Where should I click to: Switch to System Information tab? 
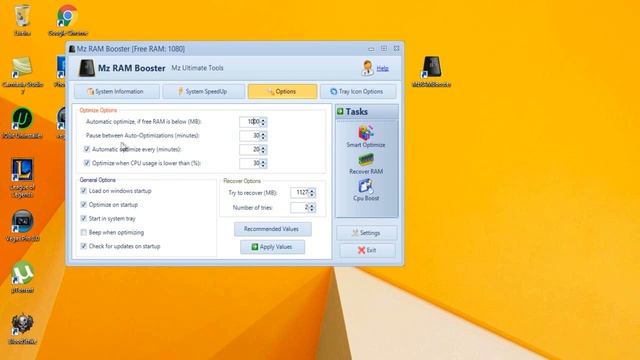click(117, 91)
